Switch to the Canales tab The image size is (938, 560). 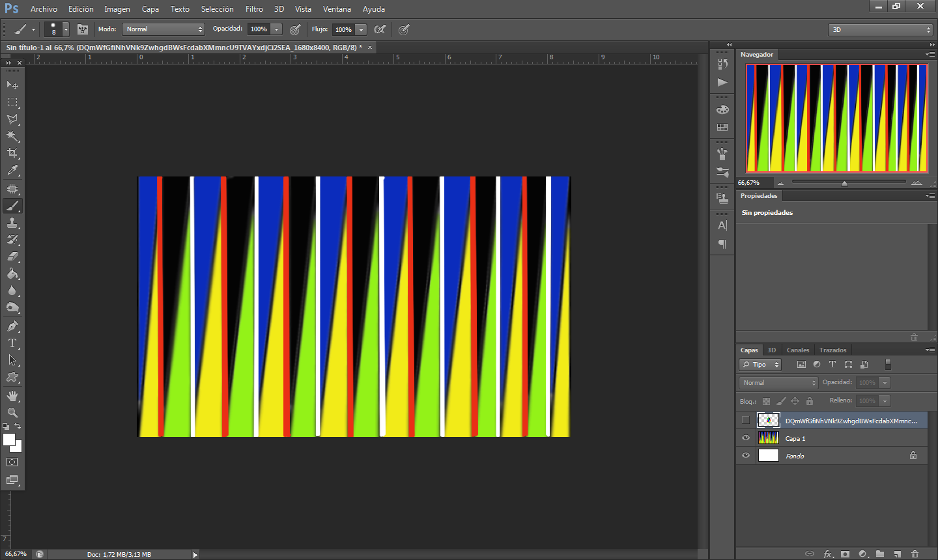(x=797, y=350)
